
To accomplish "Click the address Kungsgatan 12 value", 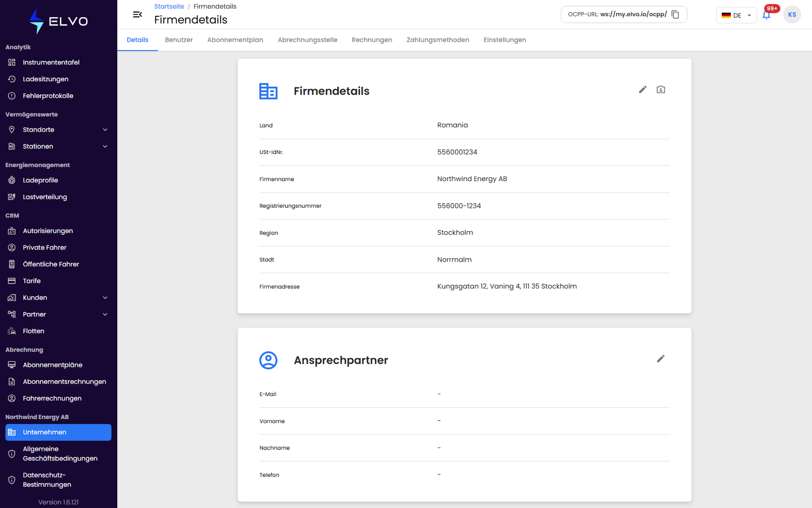I will pos(507,287).
